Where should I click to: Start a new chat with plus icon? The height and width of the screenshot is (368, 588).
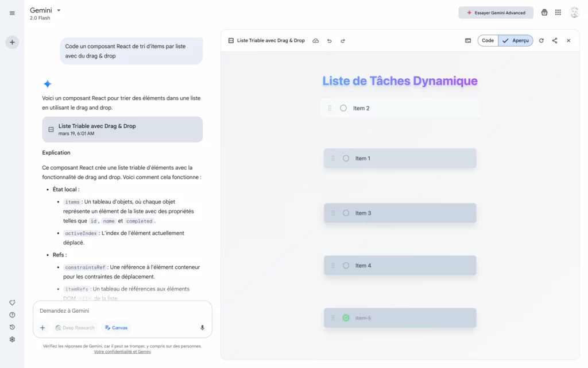(12, 42)
